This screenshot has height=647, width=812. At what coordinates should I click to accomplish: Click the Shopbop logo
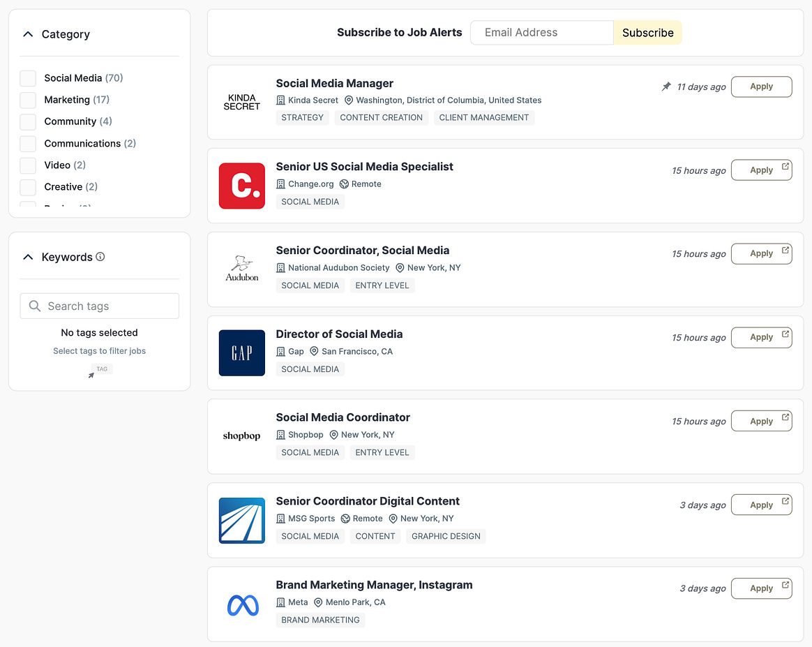[x=242, y=436]
